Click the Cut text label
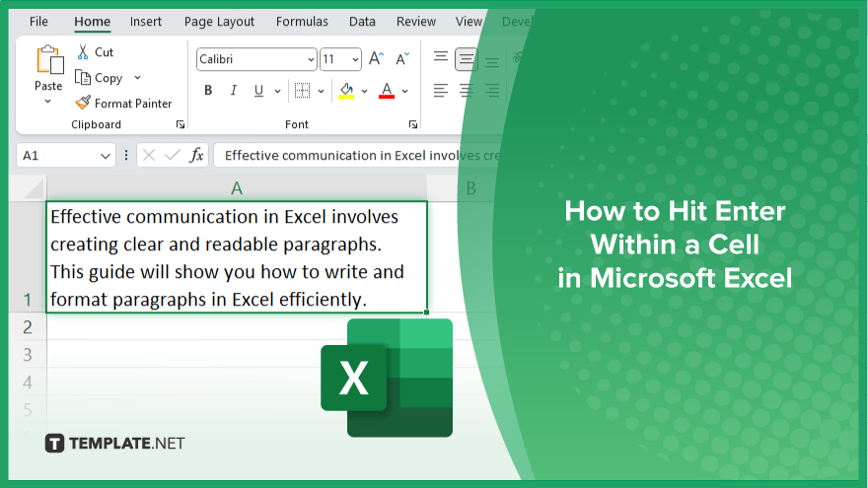Viewport: 868px width, 488px height. [105, 52]
